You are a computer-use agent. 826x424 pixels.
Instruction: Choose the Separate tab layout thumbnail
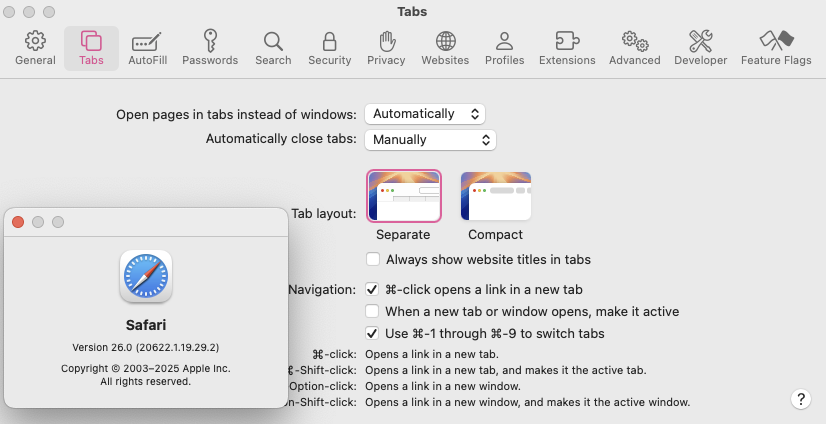point(404,196)
